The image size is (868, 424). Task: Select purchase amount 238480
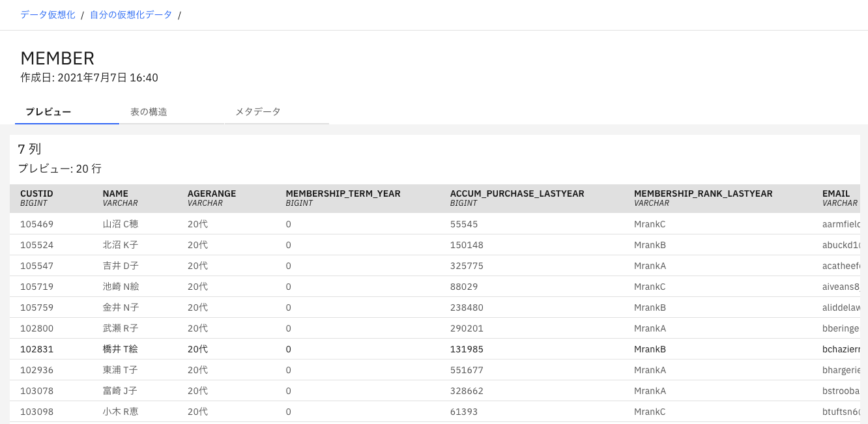467,307
